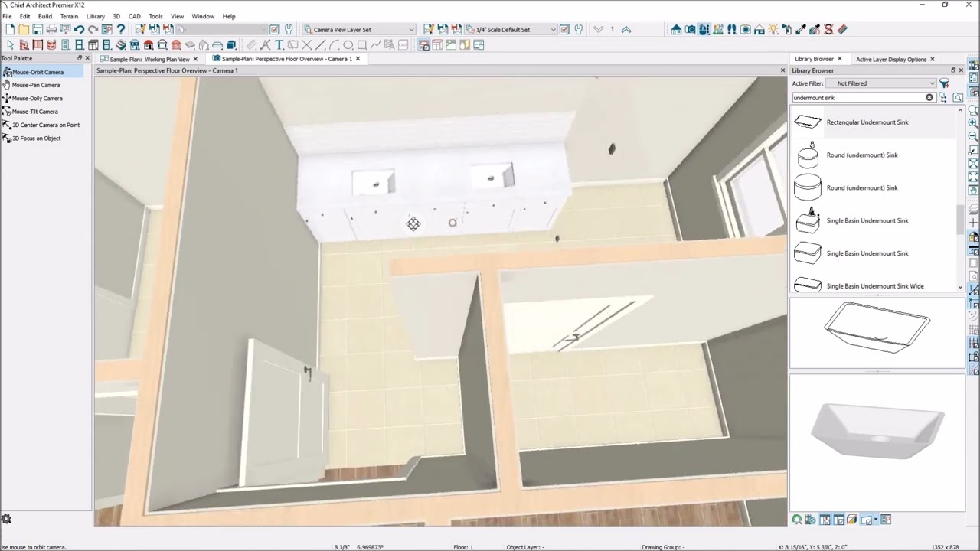Screen dimensions: 980x551
Task: Go down one floor
Action: [599, 30]
